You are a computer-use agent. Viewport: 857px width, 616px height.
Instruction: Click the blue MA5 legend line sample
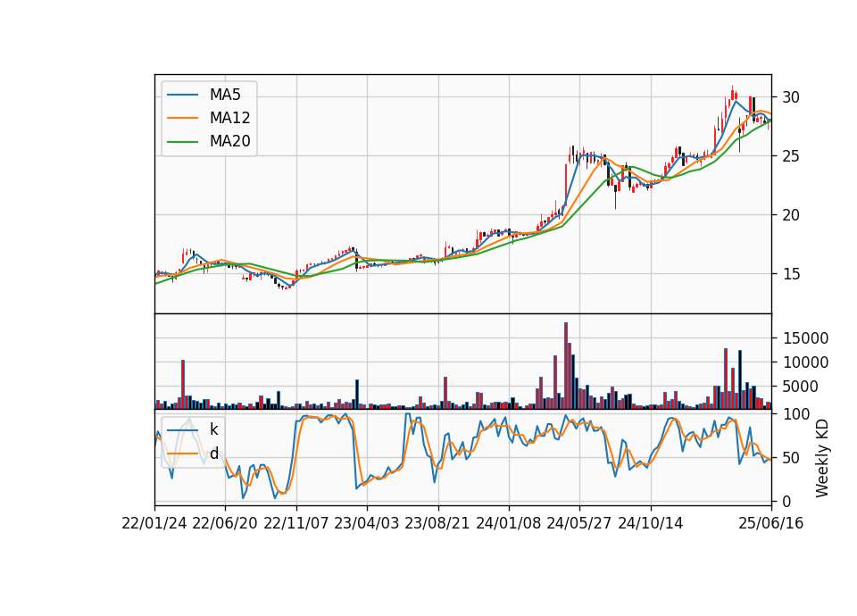[x=182, y=96]
